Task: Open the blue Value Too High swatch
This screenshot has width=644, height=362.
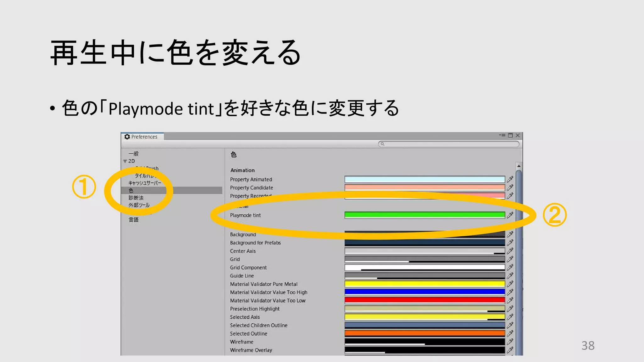Action: (x=425, y=292)
